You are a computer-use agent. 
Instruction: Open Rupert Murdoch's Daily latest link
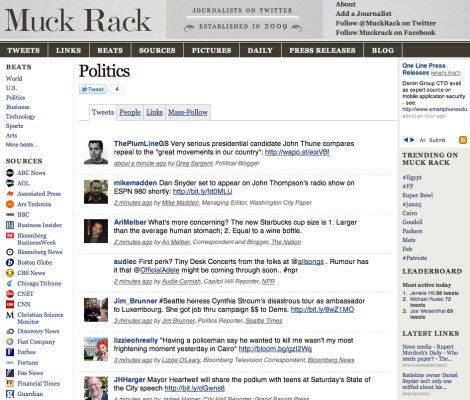[x=430, y=353]
